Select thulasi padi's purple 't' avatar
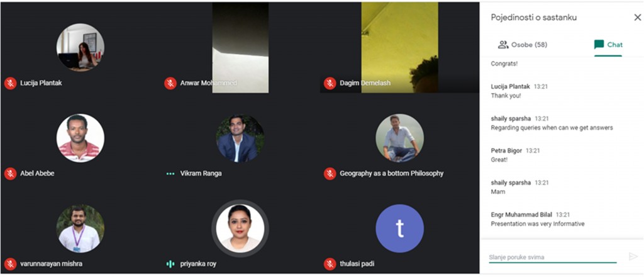This screenshot has width=644, height=277. pos(399,228)
